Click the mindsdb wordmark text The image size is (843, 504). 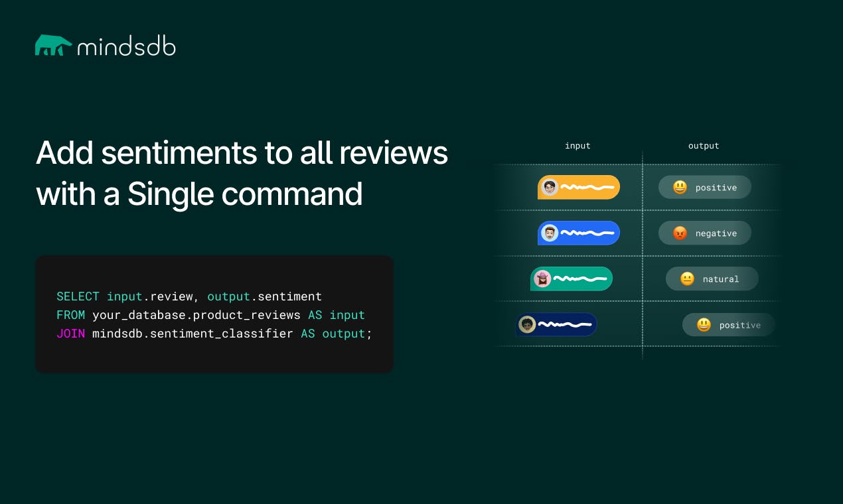coord(127,46)
